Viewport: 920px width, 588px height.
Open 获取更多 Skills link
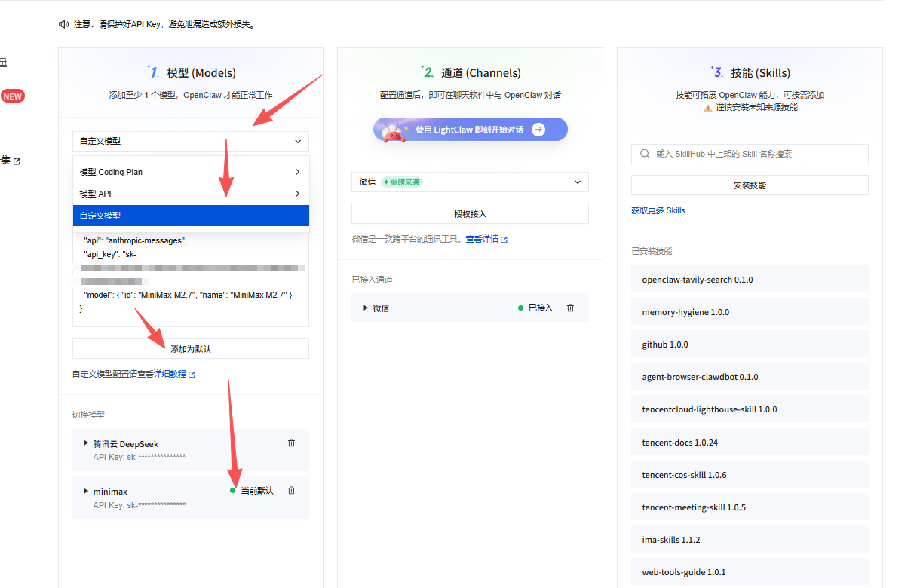click(x=658, y=210)
